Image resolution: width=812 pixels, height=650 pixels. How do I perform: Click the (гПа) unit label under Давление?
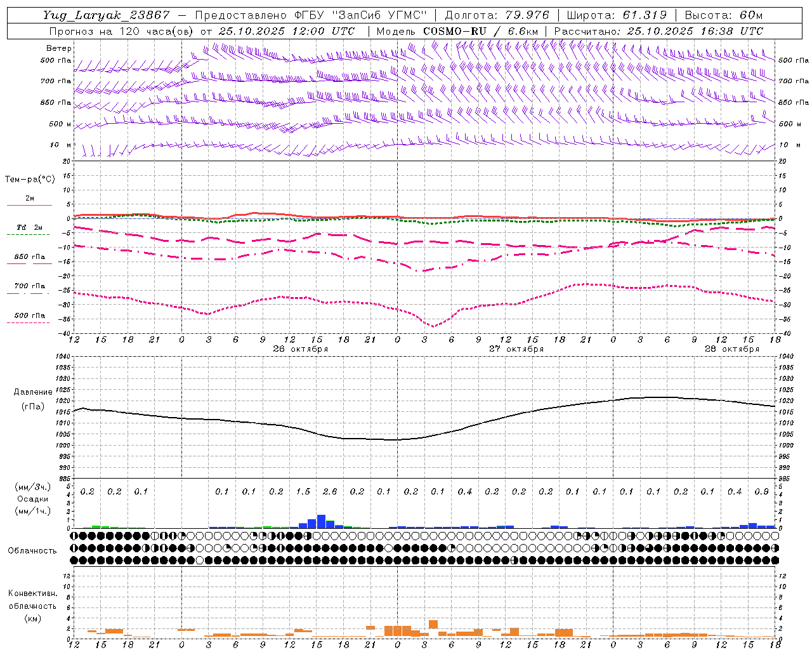32,406
